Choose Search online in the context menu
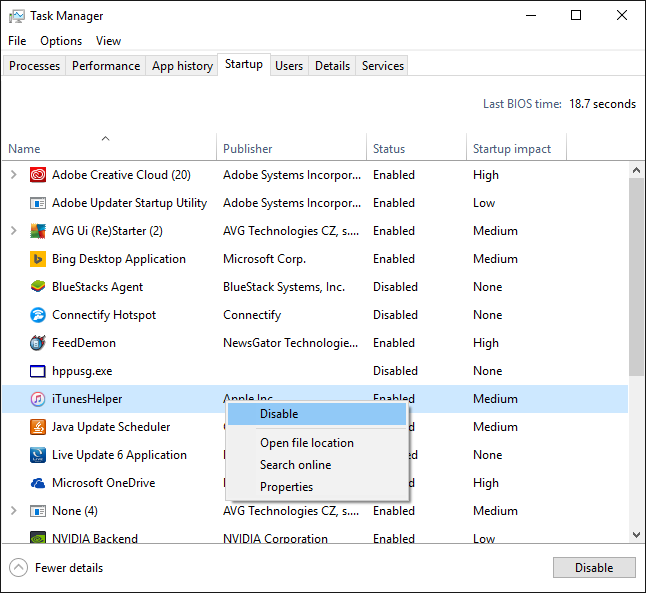The width and height of the screenshot is (646, 593). coord(317,465)
